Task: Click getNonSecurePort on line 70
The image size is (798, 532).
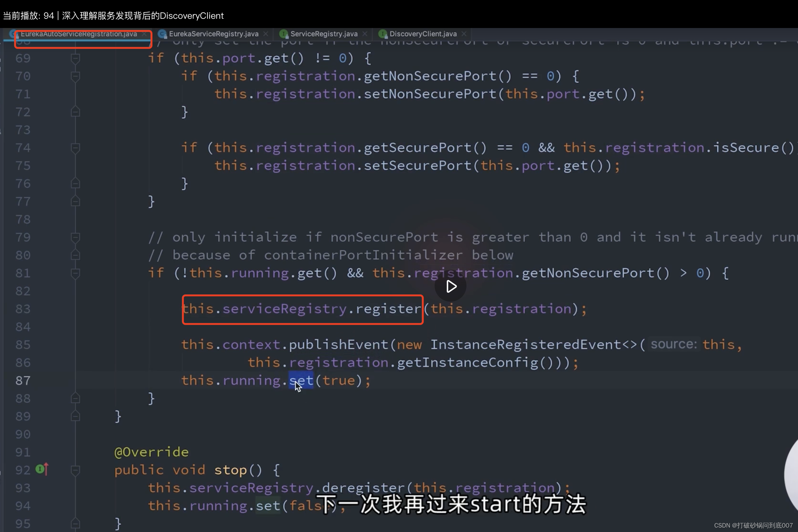Action: [430, 76]
